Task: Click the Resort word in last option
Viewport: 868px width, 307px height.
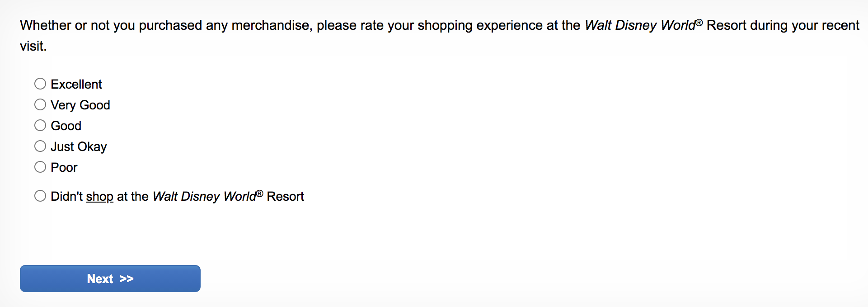Action: 285,196
